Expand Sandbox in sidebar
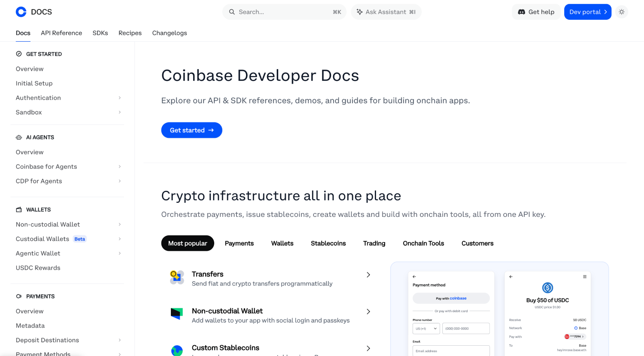The height and width of the screenshot is (356, 644). [120, 113]
